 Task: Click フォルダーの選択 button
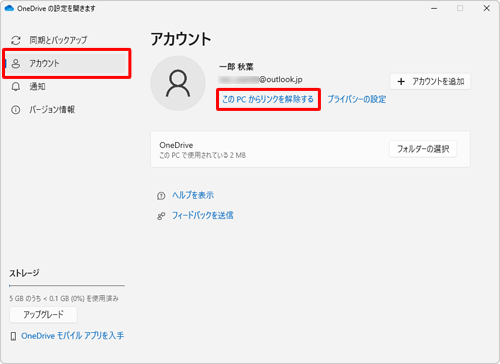423,149
